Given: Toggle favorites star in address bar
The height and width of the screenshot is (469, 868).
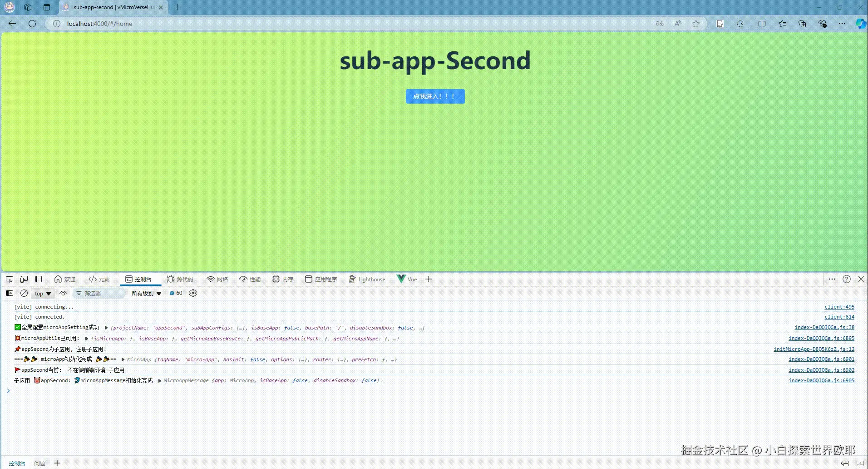Looking at the screenshot, I should click(695, 24).
